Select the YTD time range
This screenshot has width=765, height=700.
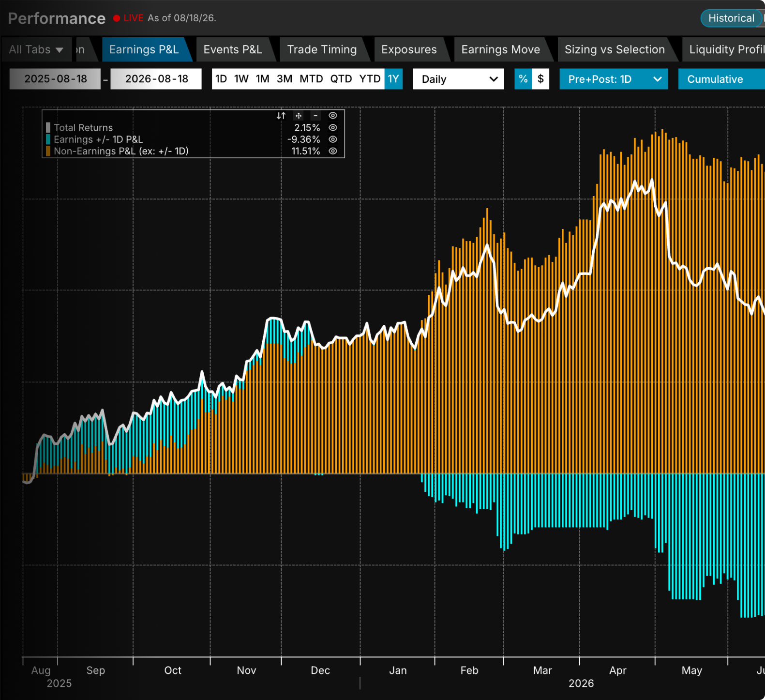pos(370,79)
